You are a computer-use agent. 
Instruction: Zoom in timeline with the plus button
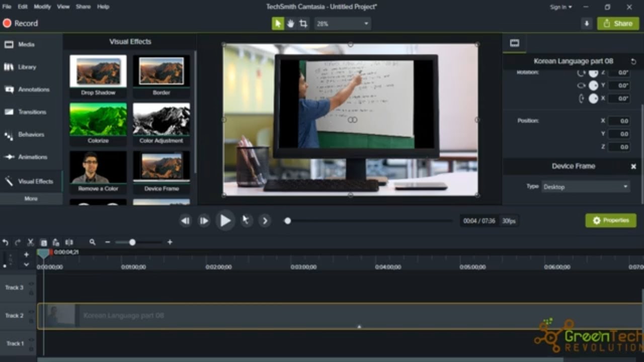point(170,242)
